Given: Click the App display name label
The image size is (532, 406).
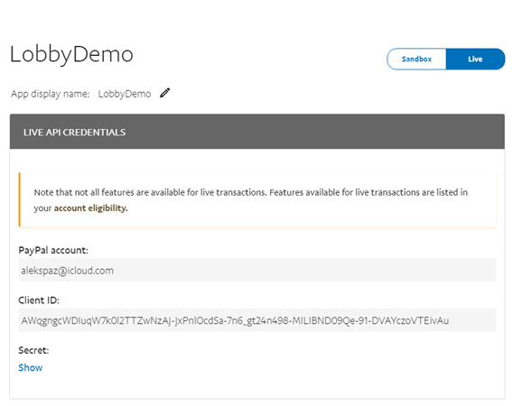Looking at the screenshot, I should click(x=51, y=94).
